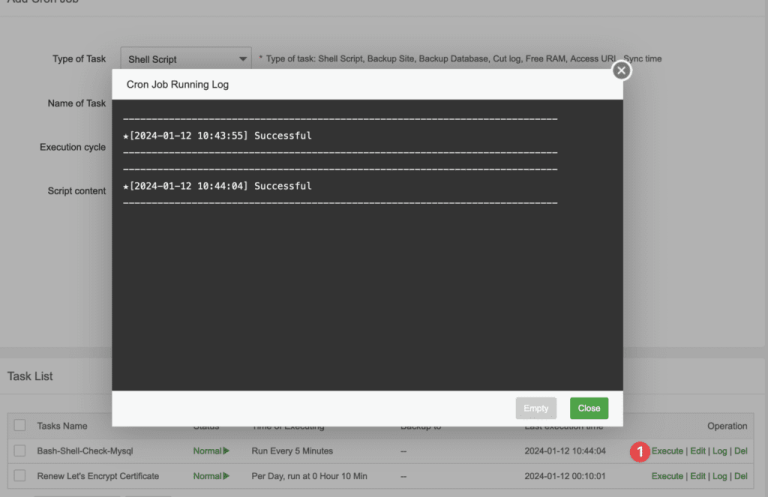Image resolution: width=768 pixels, height=497 pixels.
Task: Toggle the select-all checkbox in Task List header
Action: point(20,425)
